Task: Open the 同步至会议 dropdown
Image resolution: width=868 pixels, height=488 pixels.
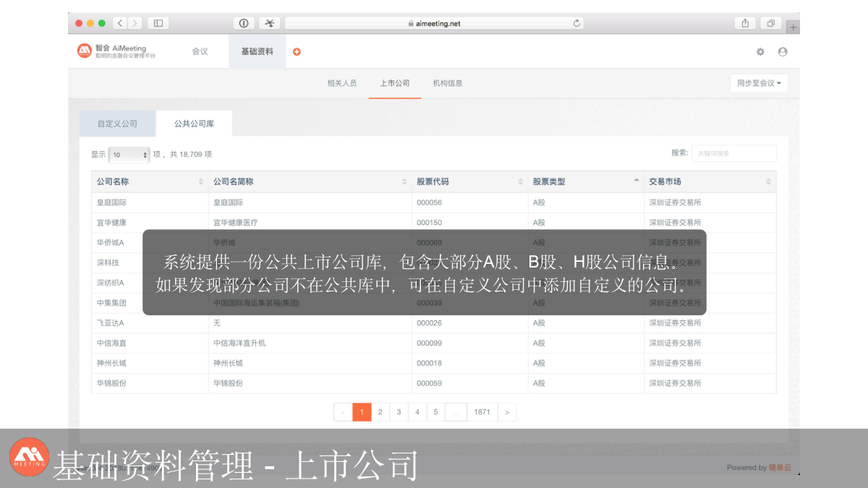Action: click(x=759, y=83)
